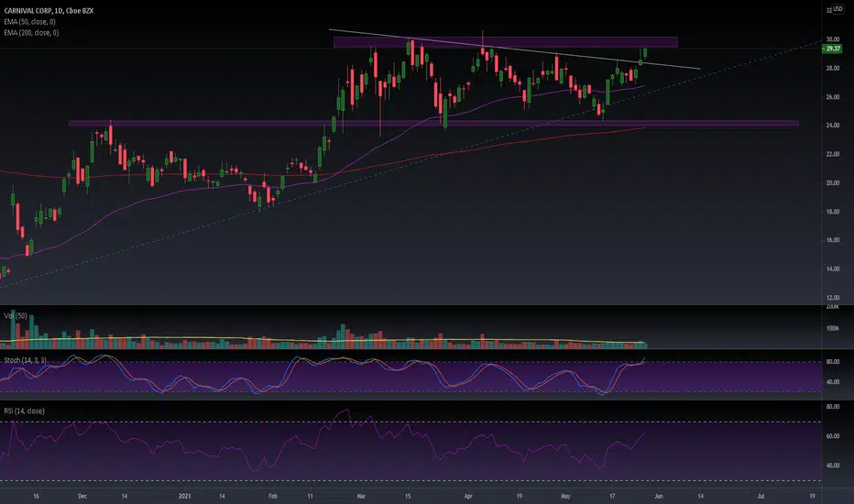
Task: Click the Mar label on the time axis
Action: point(360,496)
